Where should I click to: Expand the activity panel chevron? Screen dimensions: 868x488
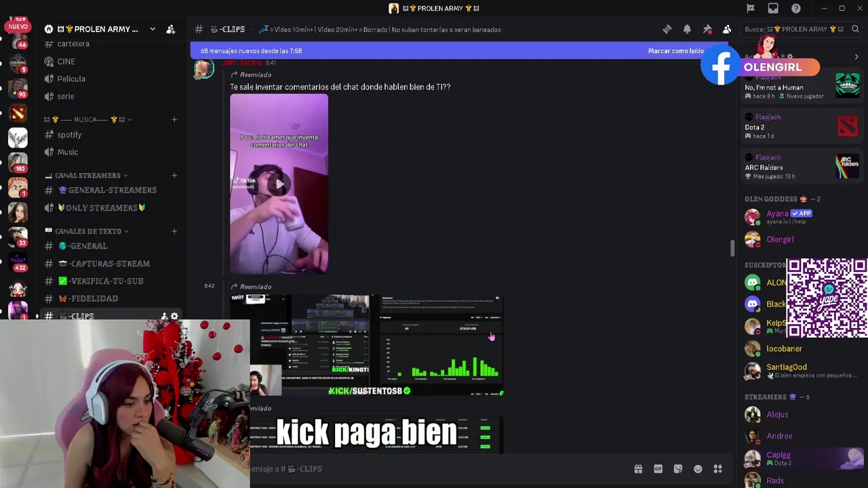coord(856,57)
